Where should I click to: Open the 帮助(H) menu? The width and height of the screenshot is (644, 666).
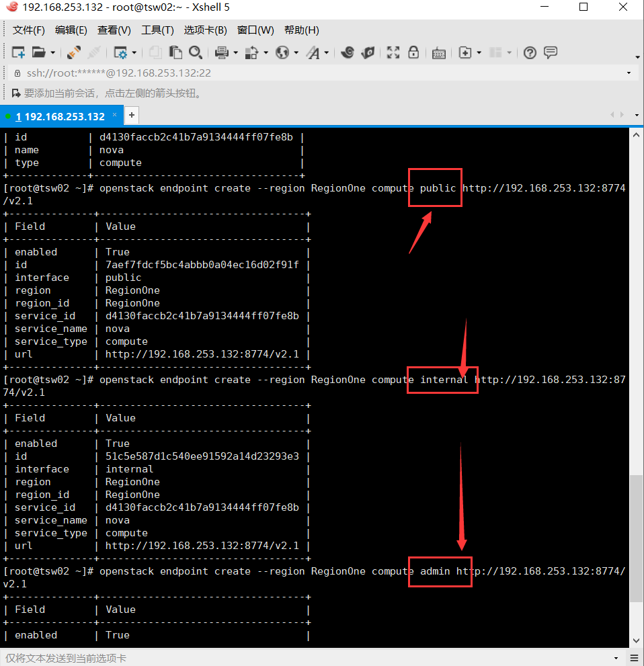coord(302,30)
